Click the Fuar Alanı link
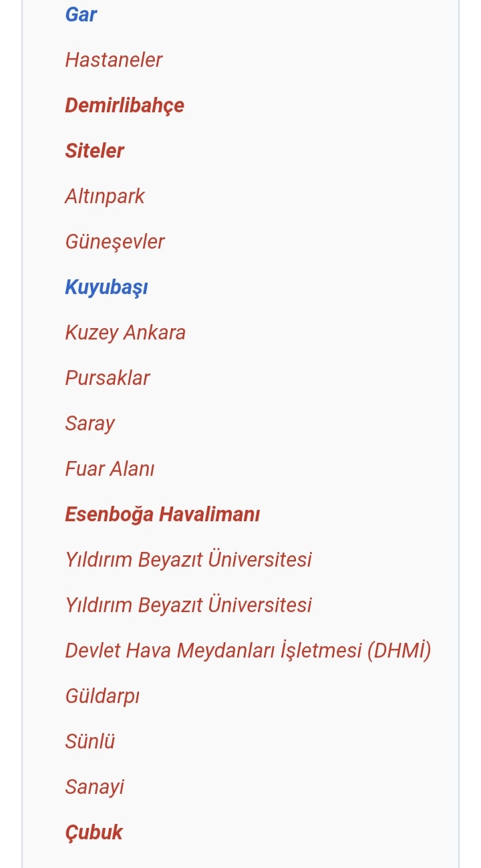This screenshot has width=481, height=868. click(110, 469)
